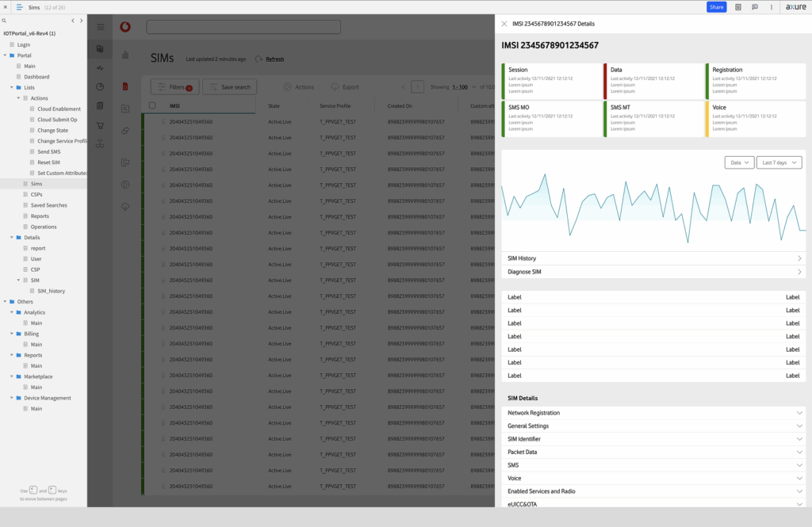812x527 pixels.
Task: Click the shopping cart sidebar icon
Action: click(x=100, y=125)
